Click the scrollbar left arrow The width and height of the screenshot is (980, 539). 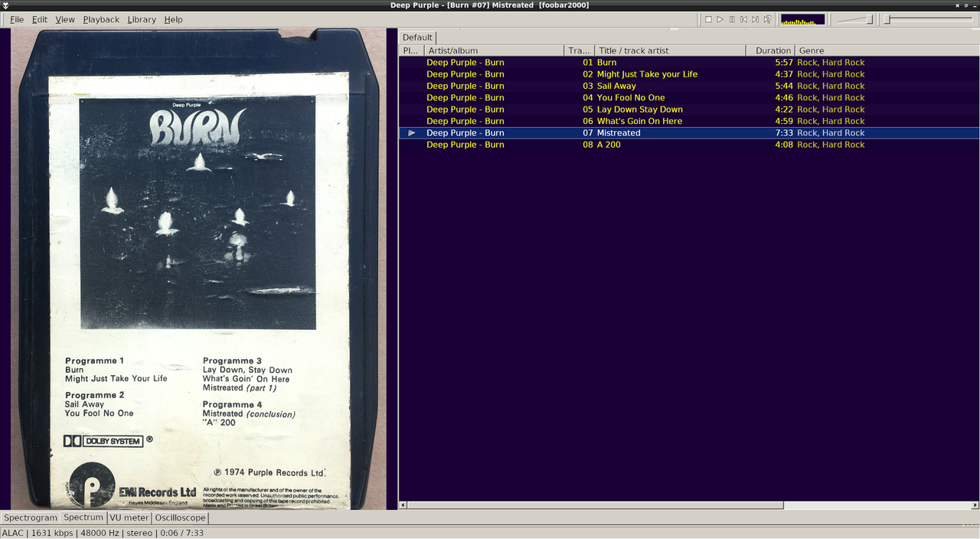(403, 505)
